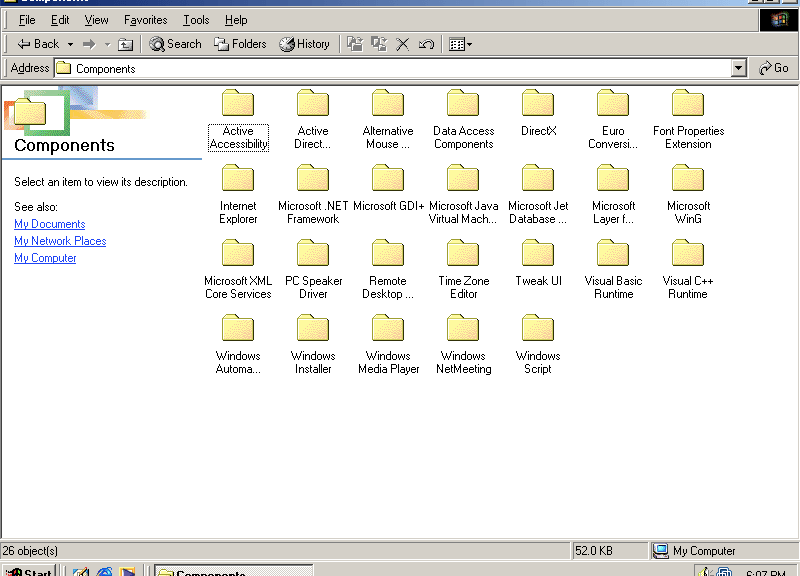Image resolution: width=800 pixels, height=576 pixels.
Task: Select the Font Properties Extension folder
Action: (688, 120)
